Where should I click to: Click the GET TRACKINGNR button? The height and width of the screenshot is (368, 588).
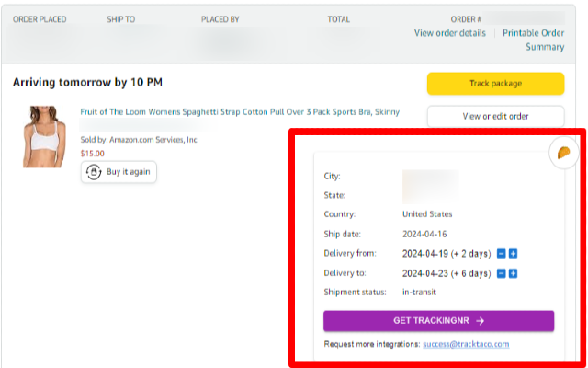click(x=439, y=321)
